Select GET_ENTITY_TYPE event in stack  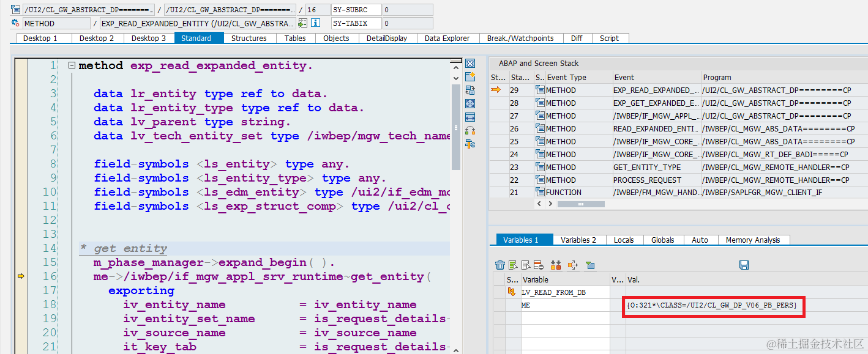pyautogui.click(x=657, y=167)
